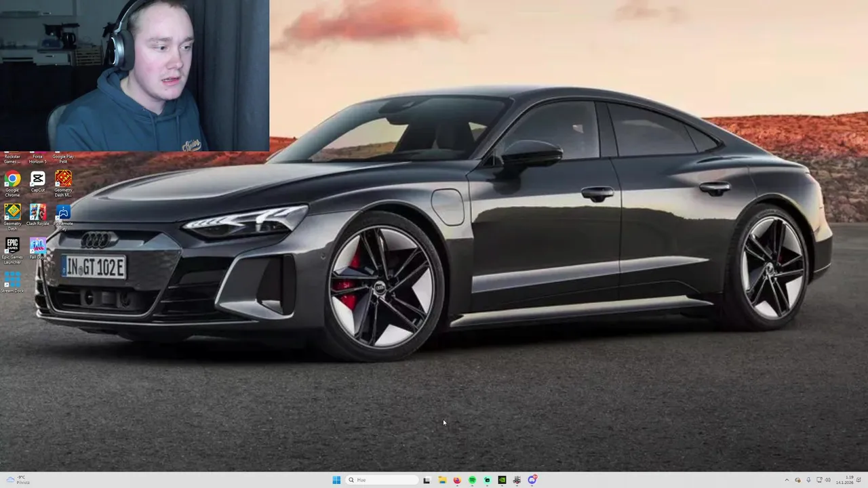The height and width of the screenshot is (488, 868).
Task: Launch CapCut from the desktop
Action: [x=38, y=182]
